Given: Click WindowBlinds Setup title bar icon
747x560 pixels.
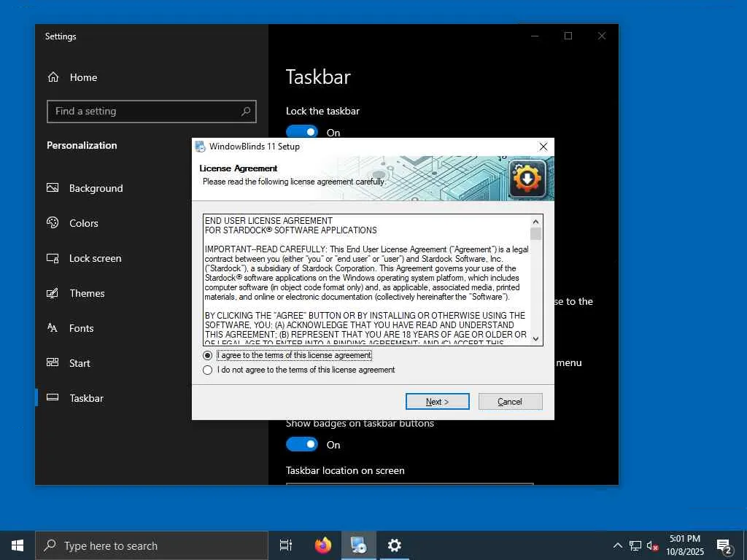Looking at the screenshot, I should (x=201, y=147).
